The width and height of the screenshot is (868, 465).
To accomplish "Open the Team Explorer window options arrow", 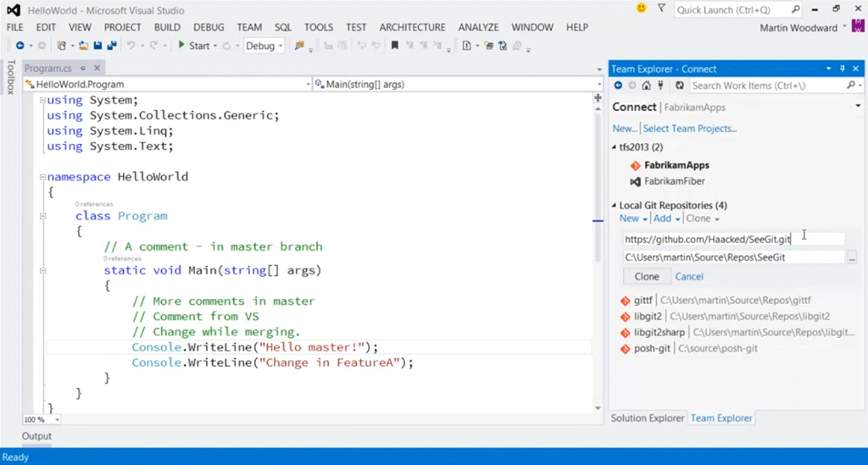I will (829, 69).
